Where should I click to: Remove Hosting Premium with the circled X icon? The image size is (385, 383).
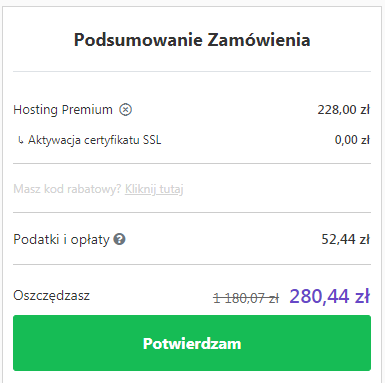pyautogui.click(x=126, y=110)
